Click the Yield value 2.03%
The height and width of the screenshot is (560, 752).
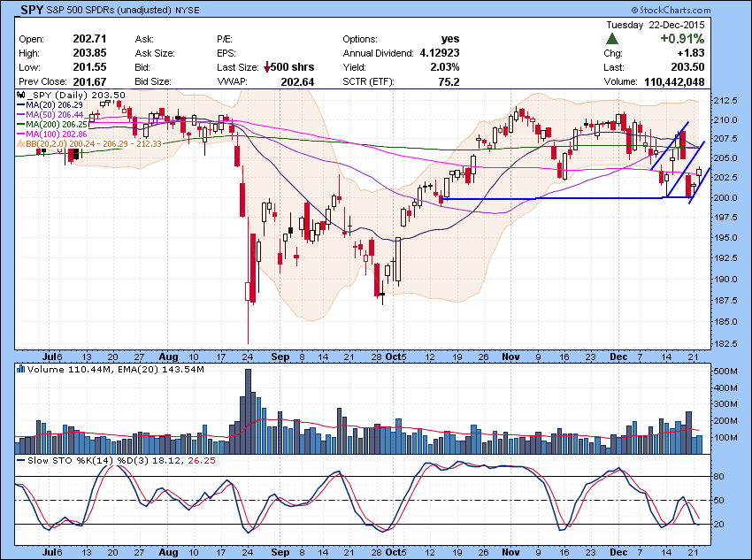click(x=445, y=67)
